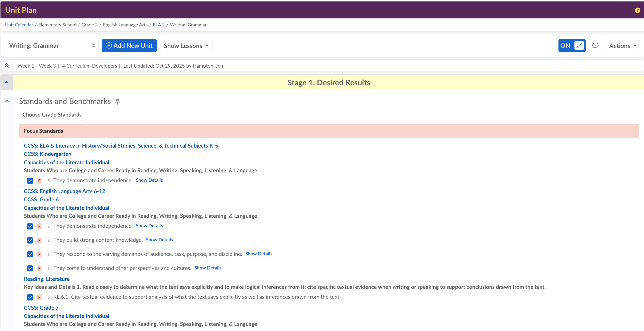Uncheck the RL.6.1 standard checkbox
Viewport: 644px width, 331px height.
pos(30,297)
